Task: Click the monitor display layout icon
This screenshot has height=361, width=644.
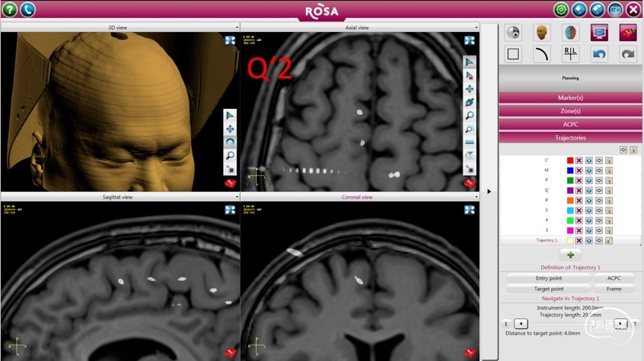Action: coord(599,32)
